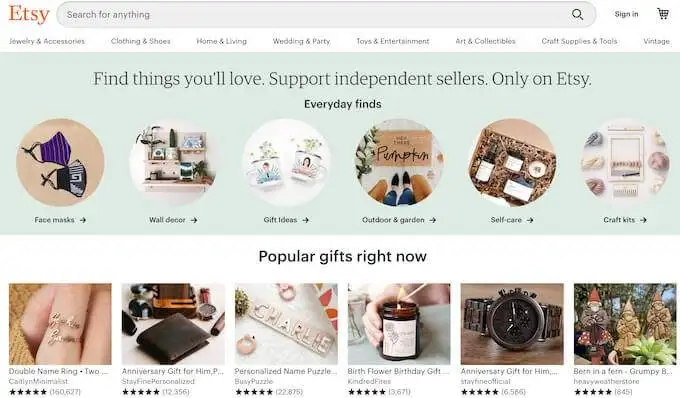Screen dimensions: 680x398
Task: Click the Sign in link
Action: 626,14
